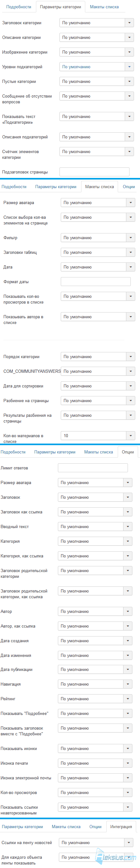Select the Пустые категории dropdown
This screenshot has height=868, width=140.
pos(97,82)
